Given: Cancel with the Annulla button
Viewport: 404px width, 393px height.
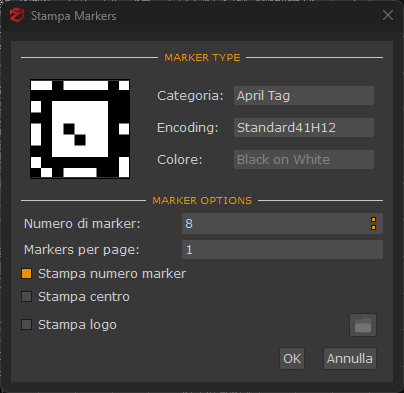Looking at the screenshot, I should coord(350,359).
